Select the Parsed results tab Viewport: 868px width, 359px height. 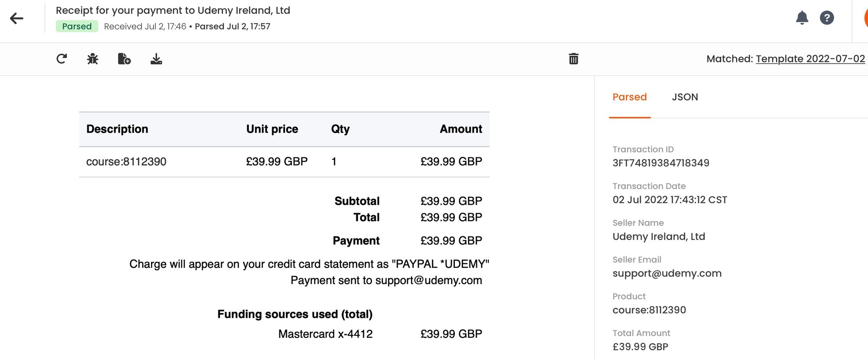(x=629, y=97)
